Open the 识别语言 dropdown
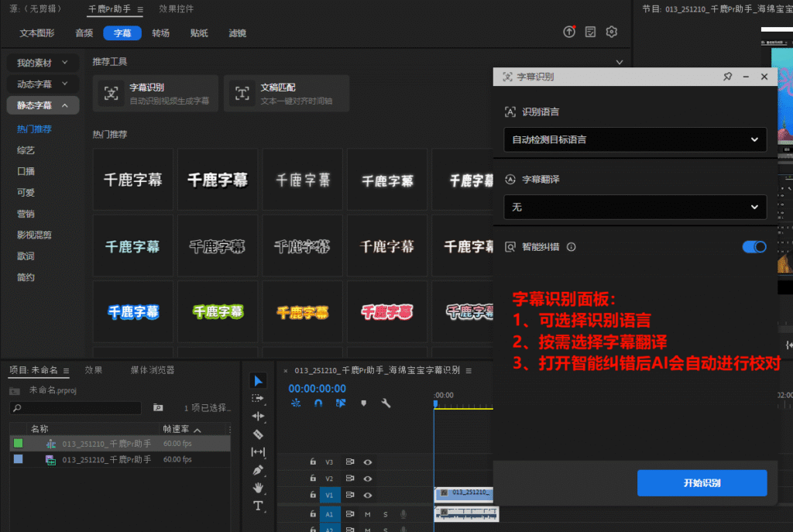Screen dimensions: 793x532 (x=634, y=140)
